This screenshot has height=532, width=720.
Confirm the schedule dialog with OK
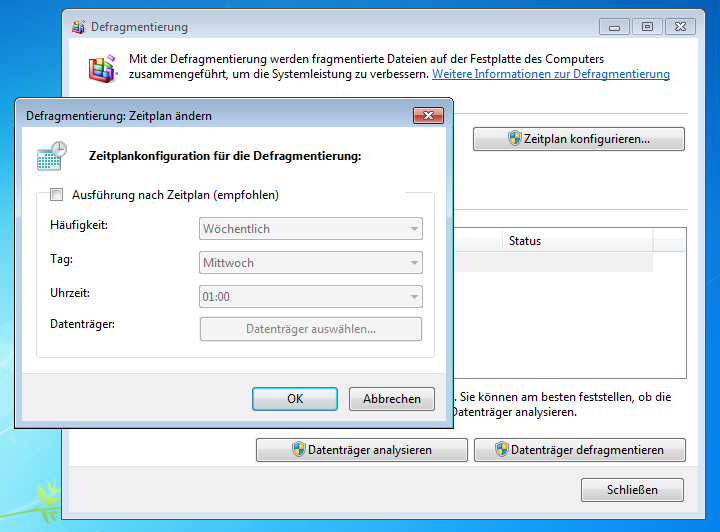point(295,399)
